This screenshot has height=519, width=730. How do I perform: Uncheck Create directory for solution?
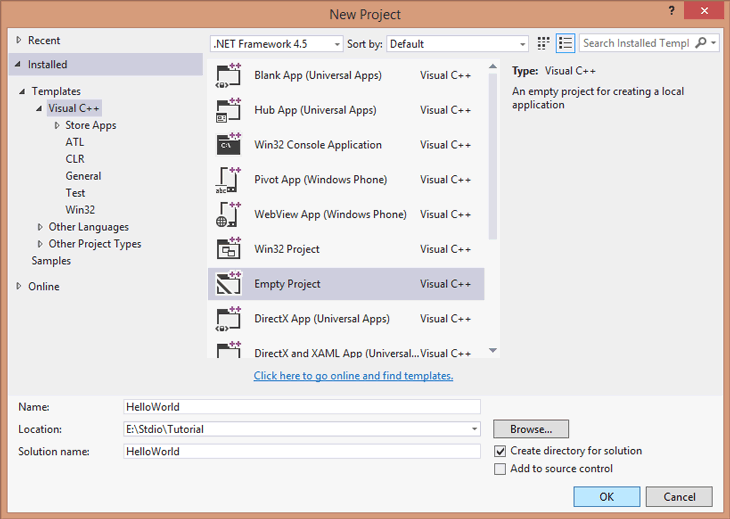501,451
